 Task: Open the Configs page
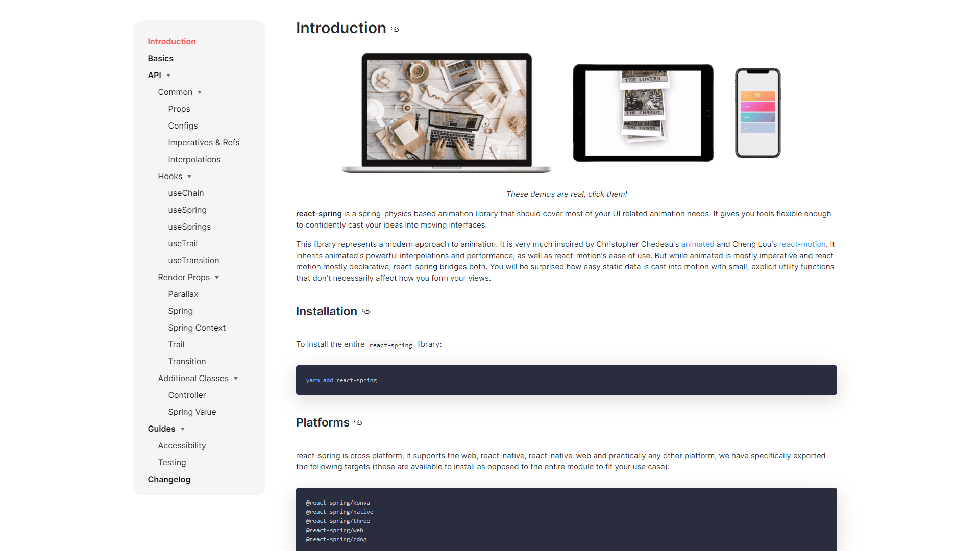pyautogui.click(x=183, y=126)
